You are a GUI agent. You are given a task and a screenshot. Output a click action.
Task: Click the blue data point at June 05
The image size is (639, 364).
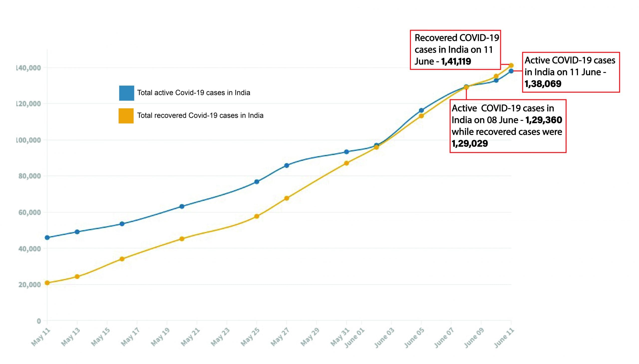point(421,110)
